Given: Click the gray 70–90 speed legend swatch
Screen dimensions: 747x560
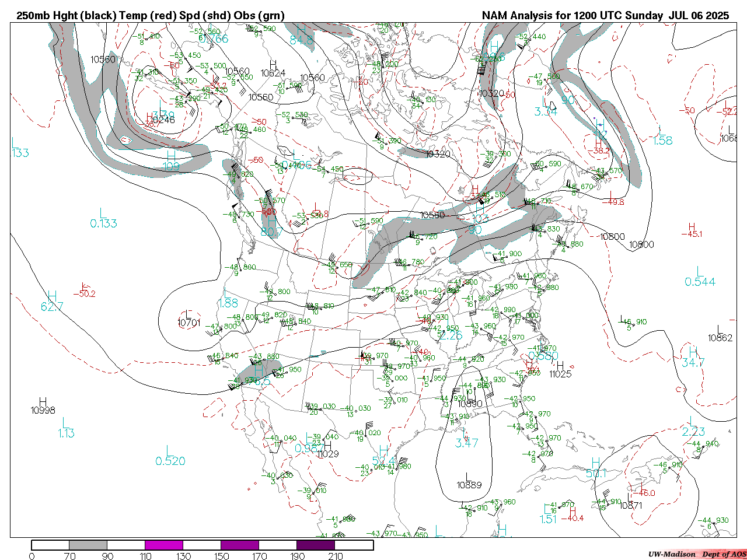Looking at the screenshot, I should click(x=88, y=545).
